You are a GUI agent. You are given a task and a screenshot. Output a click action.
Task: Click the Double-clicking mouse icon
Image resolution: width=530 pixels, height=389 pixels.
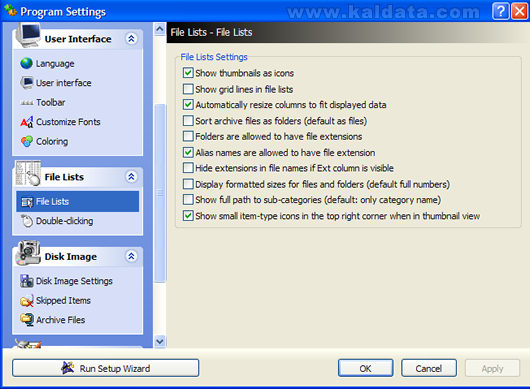27,221
